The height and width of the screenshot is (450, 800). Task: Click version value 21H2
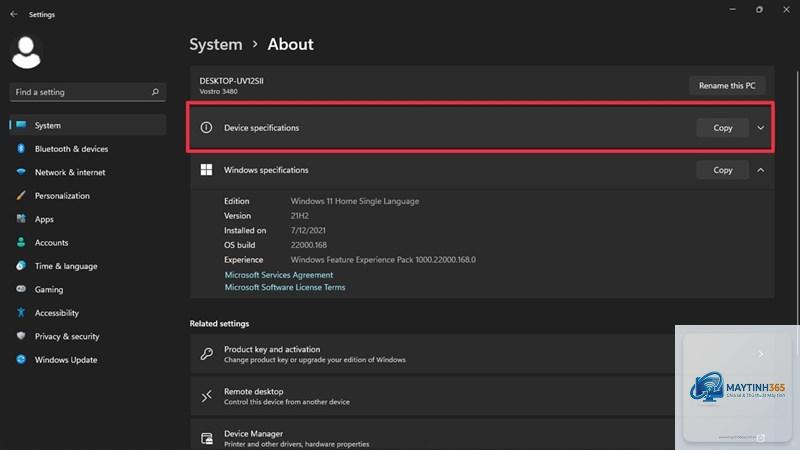click(x=299, y=216)
